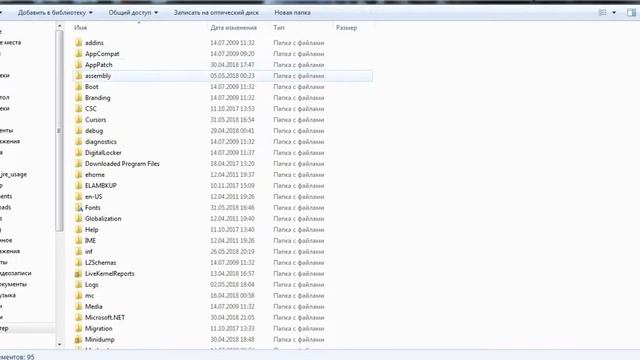The height and width of the screenshot is (360, 640).
Task: Click the ELAMBKUP folder icon
Action: [78, 186]
